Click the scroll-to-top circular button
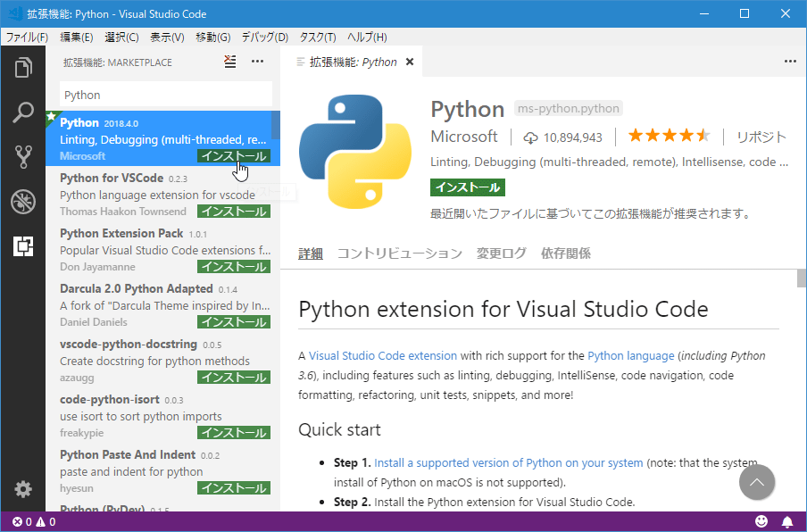The width and height of the screenshot is (807, 532). 757,482
